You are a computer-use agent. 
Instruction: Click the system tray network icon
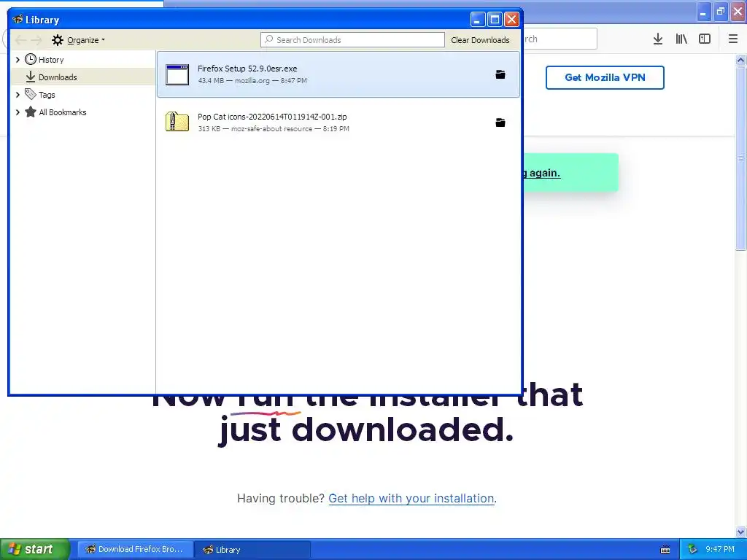[692, 549]
